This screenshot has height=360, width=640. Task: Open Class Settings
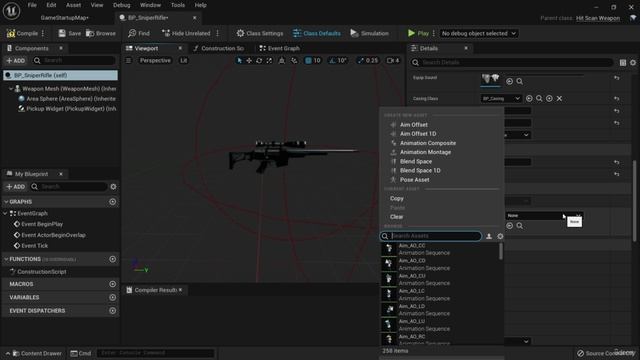[260, 33]
